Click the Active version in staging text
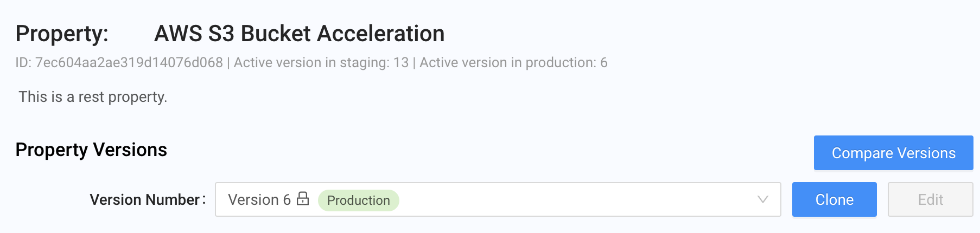 click(311, 63)
